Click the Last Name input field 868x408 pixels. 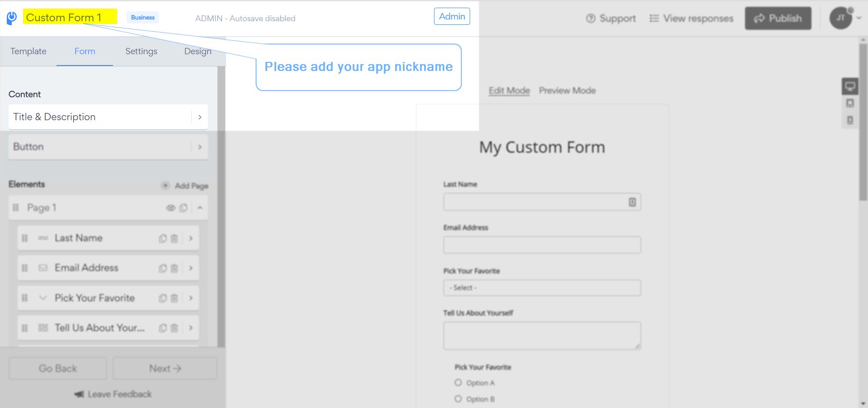click(542, 202)
